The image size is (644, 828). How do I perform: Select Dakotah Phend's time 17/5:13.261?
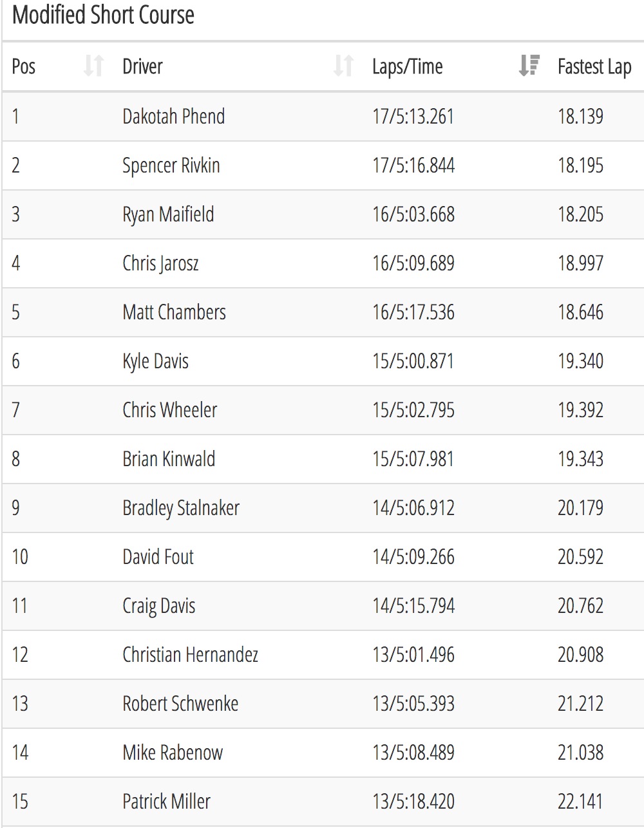[x=413, y=117]
